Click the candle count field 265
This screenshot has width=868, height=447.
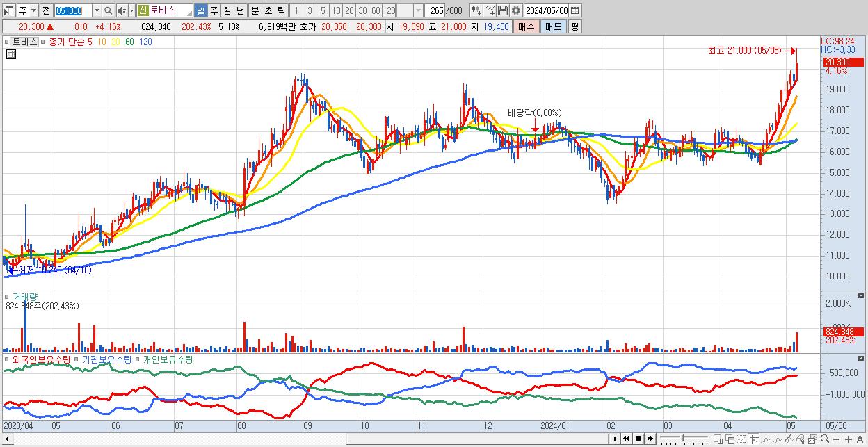(435, 10)
